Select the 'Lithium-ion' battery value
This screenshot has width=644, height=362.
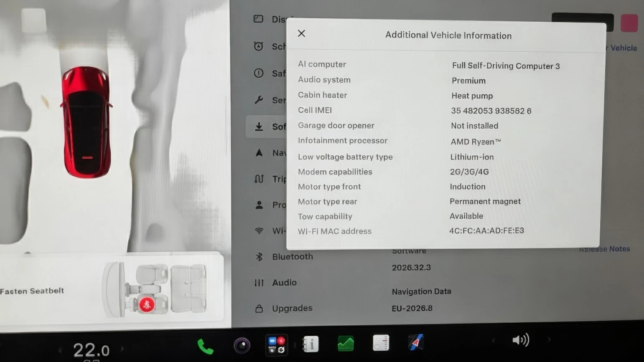click(x=472, y=157)
